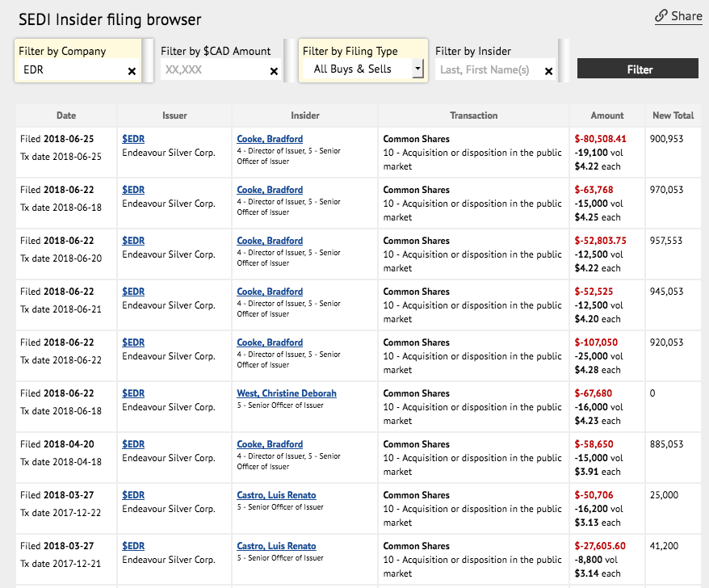Screen dimensions: 709x588
Task: Select New Total value 900,953
Action: [x=666, y=139]
